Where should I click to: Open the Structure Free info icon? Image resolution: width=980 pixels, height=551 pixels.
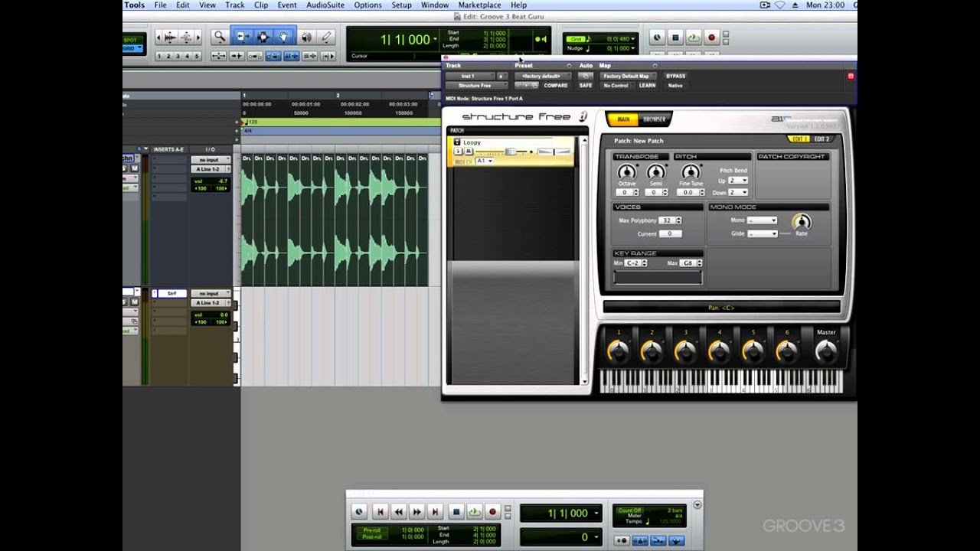[x=583, y=116]
